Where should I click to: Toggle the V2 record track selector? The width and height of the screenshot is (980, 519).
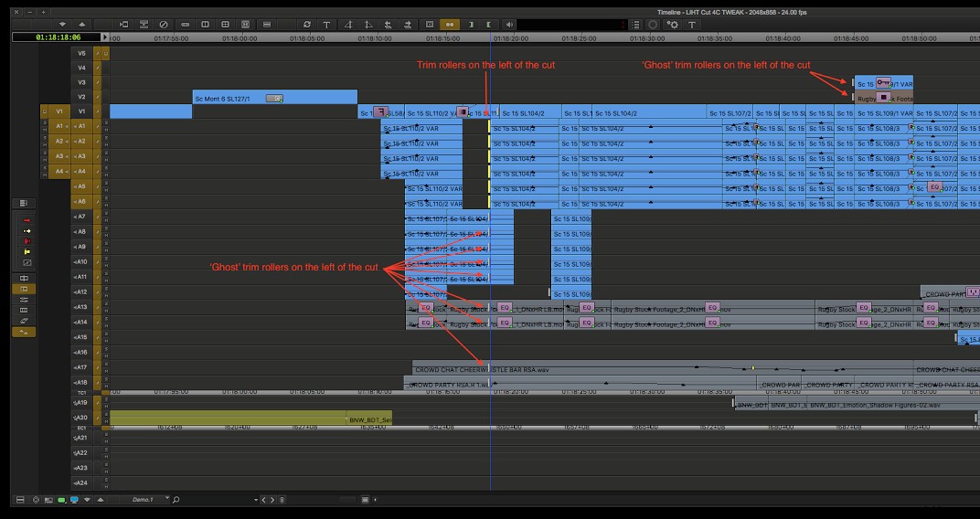pyautogui.click(x=81, y=97)
